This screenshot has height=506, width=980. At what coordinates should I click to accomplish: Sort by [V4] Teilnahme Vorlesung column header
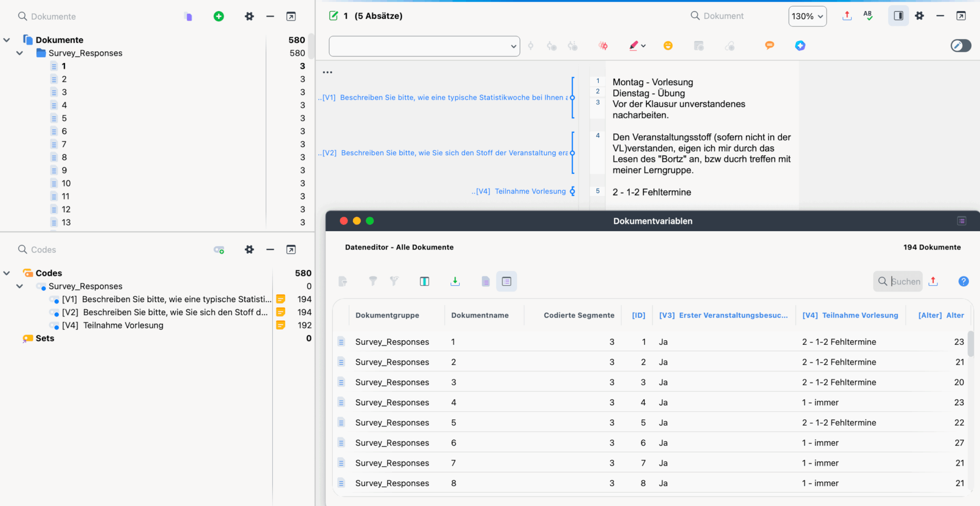(850, 315)
